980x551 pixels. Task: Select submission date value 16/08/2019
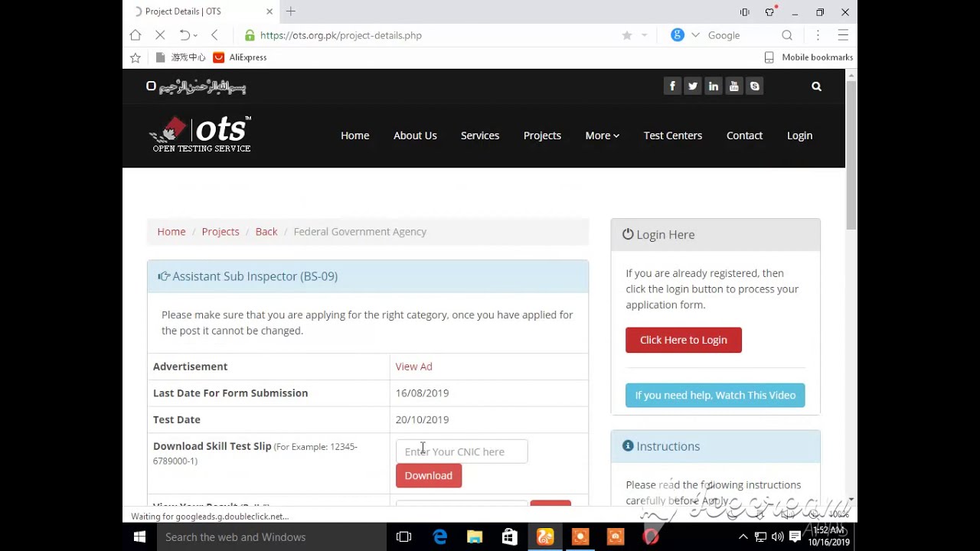click(x=422, y=393)
